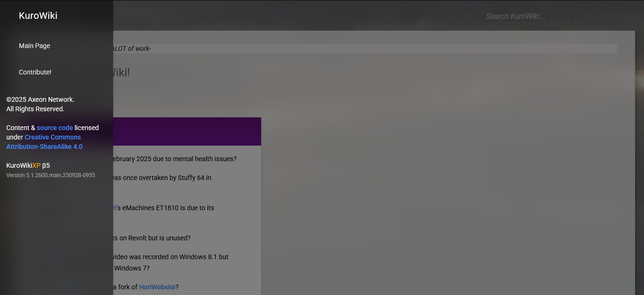
Task: Click the "recorded on Windows 8.1" fact
Action: click(171, 257)
